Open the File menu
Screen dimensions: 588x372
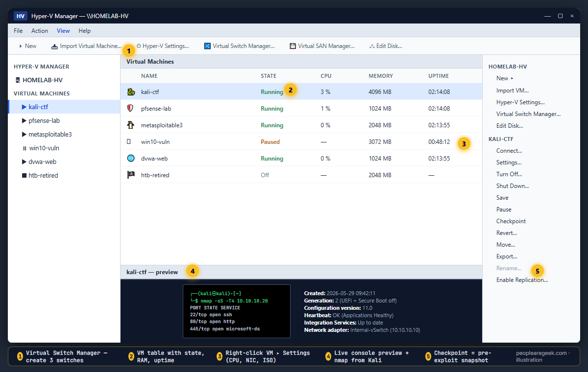pyautogui.click(x=18, y=31)
